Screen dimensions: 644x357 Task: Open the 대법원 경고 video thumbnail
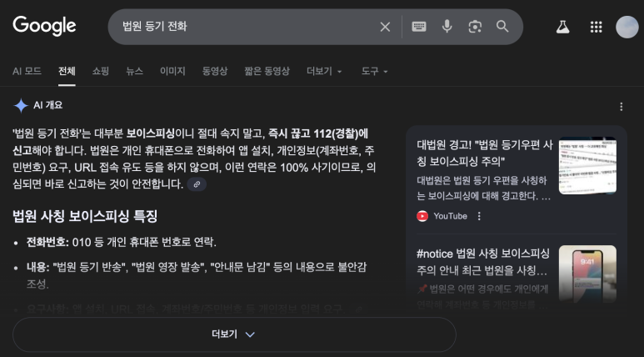point(587,166)
